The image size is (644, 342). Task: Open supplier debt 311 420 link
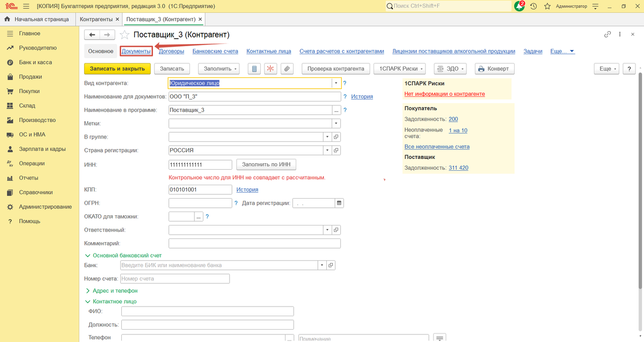[458, 168]
